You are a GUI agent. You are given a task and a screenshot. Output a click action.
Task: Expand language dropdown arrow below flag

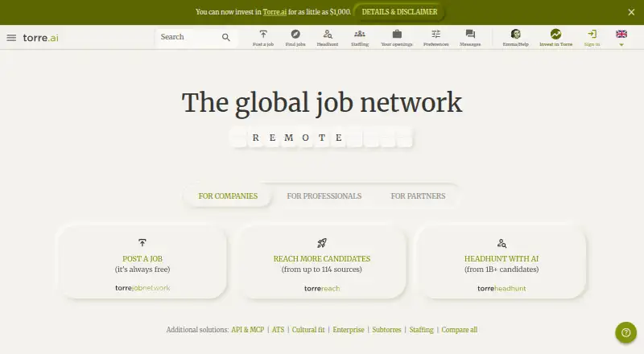[x=621, y=45]
